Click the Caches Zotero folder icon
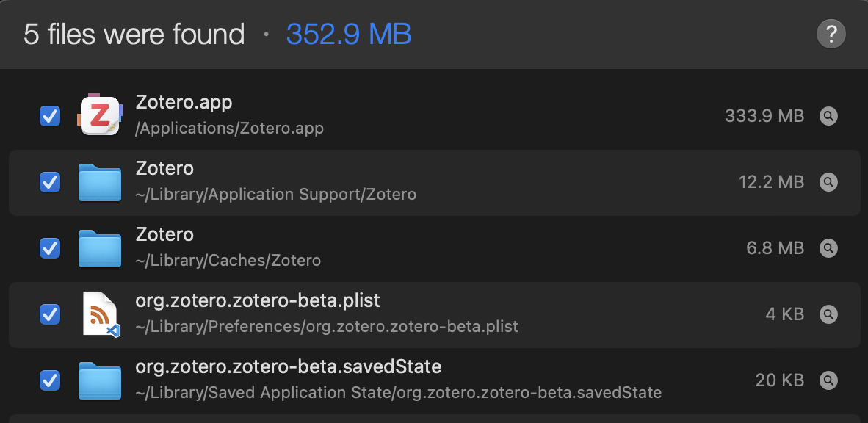This screenshot has width=868, height=423. coord(100,248)
